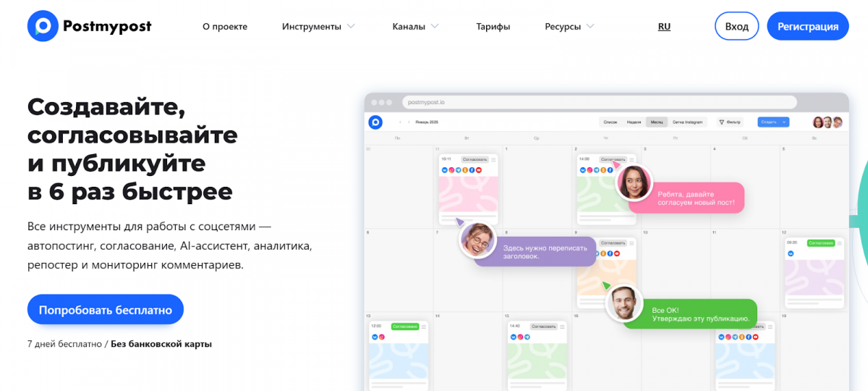Screen dimensions: 868x391
Task: Go to the Тарифы page
Action: click(493, 27)
